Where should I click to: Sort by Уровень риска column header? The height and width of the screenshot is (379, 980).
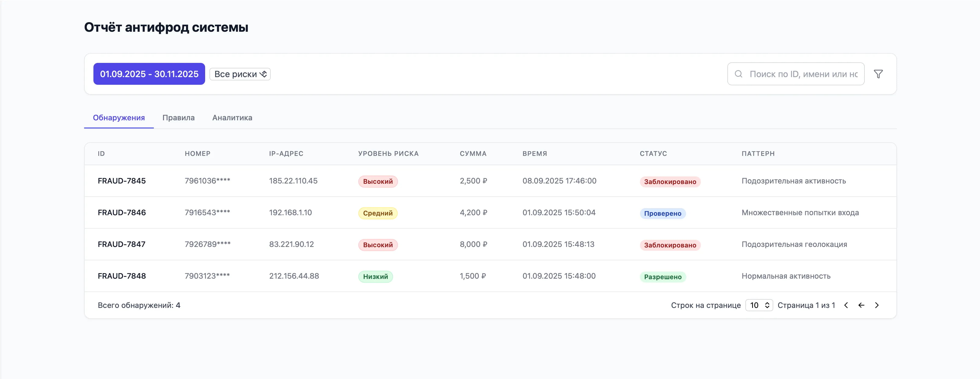point(388,153)
